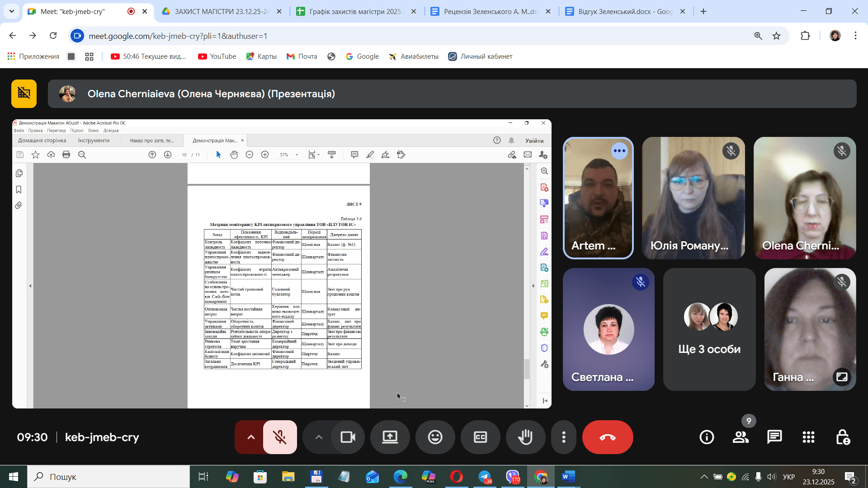Switch to Рецензія Зеленського browser tab
The height and width of the screenshot is (488, 868).
pos(490,11)
